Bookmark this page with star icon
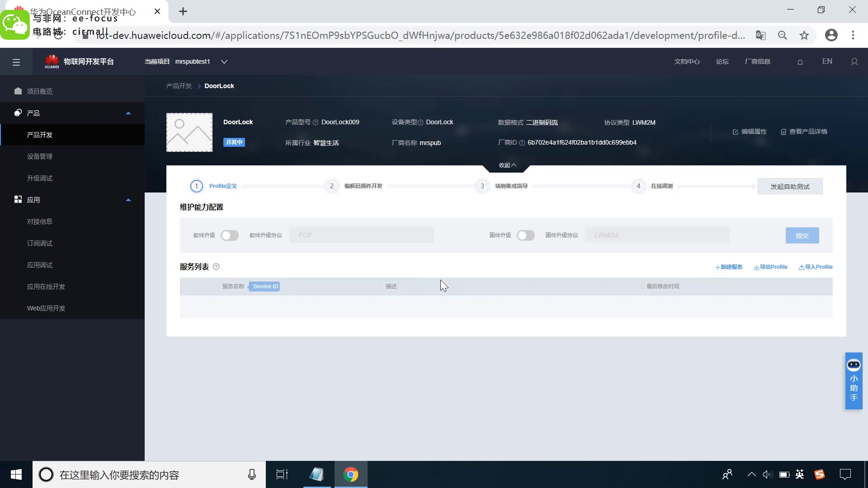The image size is (868, 488). click(x=804, y=35)
